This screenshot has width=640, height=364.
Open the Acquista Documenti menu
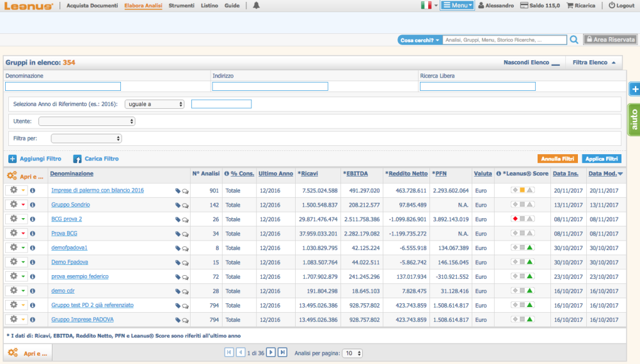point(92,6)
